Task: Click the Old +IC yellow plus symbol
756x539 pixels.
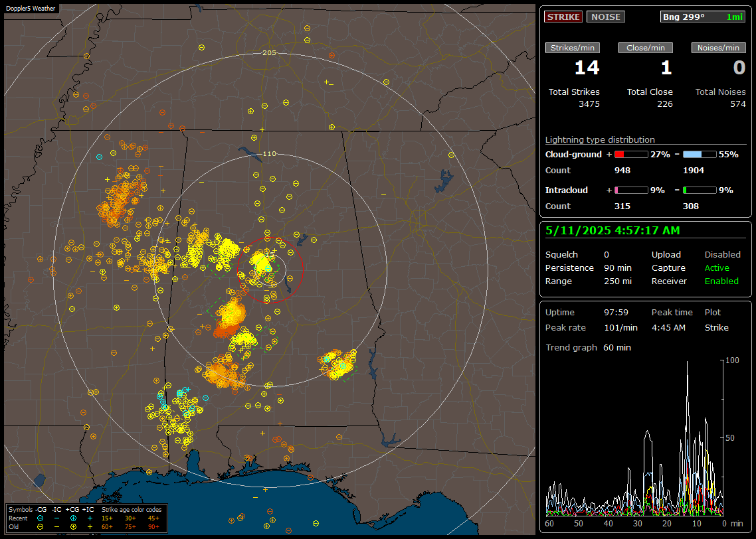Action: (x=90, y=527)
